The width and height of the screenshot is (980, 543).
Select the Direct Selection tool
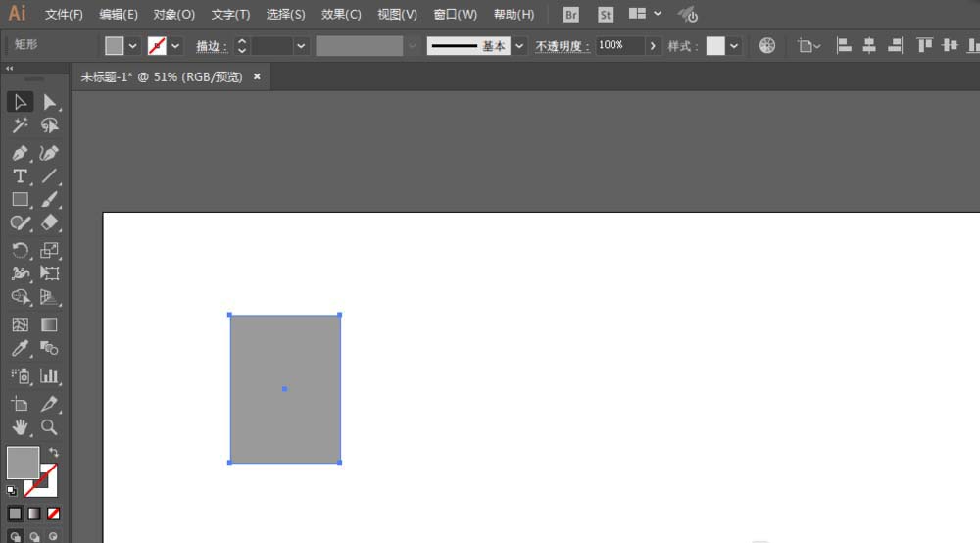click(x=49, y=102)
